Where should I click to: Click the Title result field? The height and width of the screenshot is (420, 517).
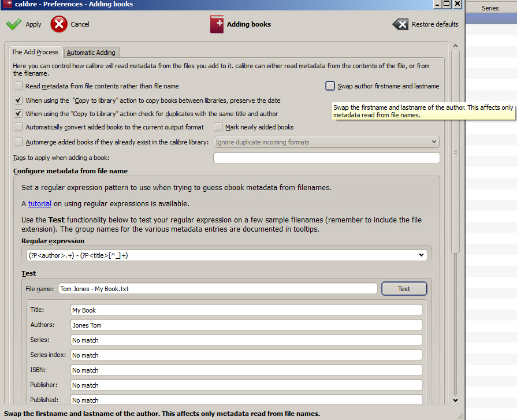[x=246, y=310]
